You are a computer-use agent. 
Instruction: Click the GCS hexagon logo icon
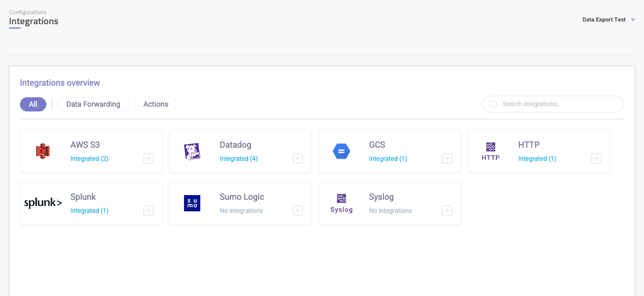pyautogui.click(x=341, y=151)
